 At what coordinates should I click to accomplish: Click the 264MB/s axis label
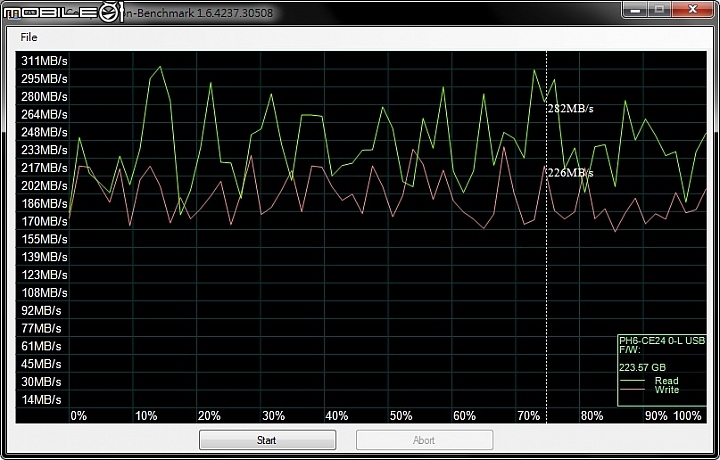pos(44,114)
